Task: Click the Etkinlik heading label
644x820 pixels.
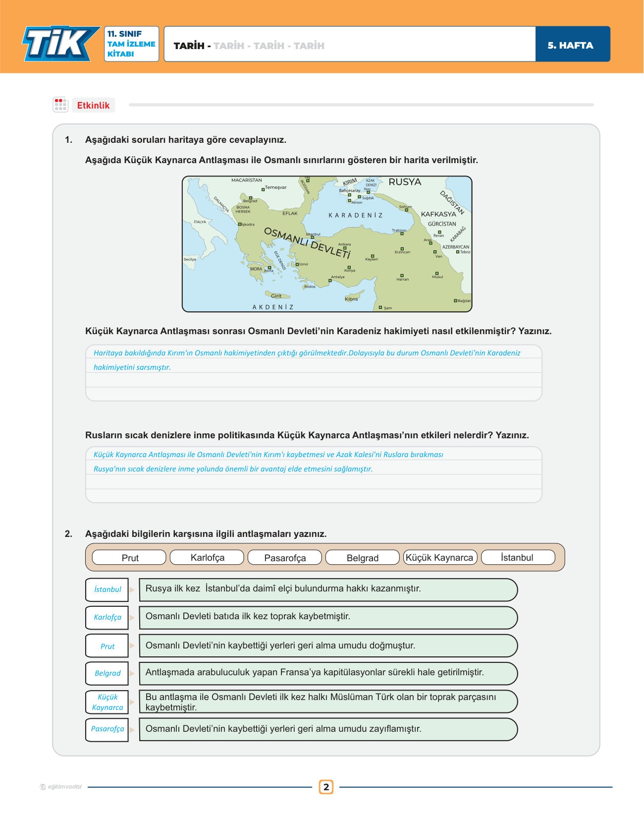Action: tap(93, 105)
